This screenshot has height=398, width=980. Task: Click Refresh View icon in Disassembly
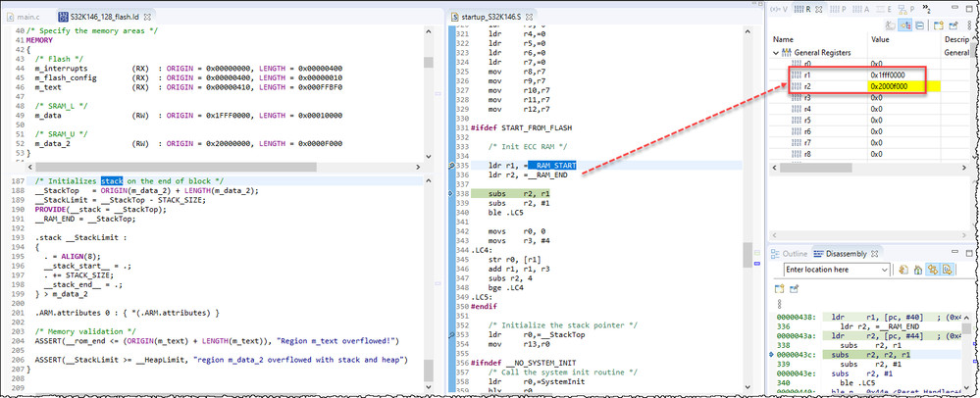903,270
